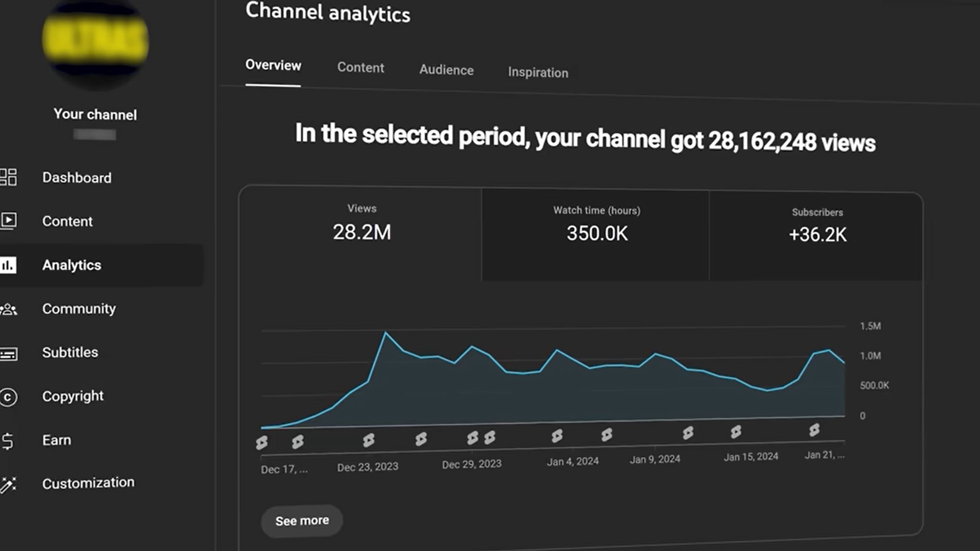980x551 pixels.
Task: Click the Dec 29, 2023 axis label
Action: 472,464
